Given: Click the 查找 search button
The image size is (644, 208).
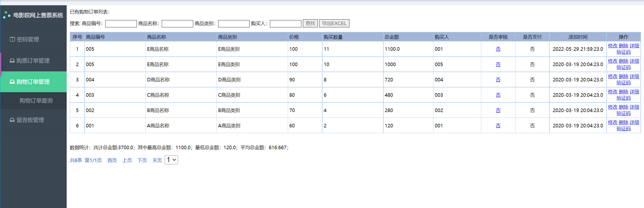Looking at the screenshot, I should coord(310,23).
